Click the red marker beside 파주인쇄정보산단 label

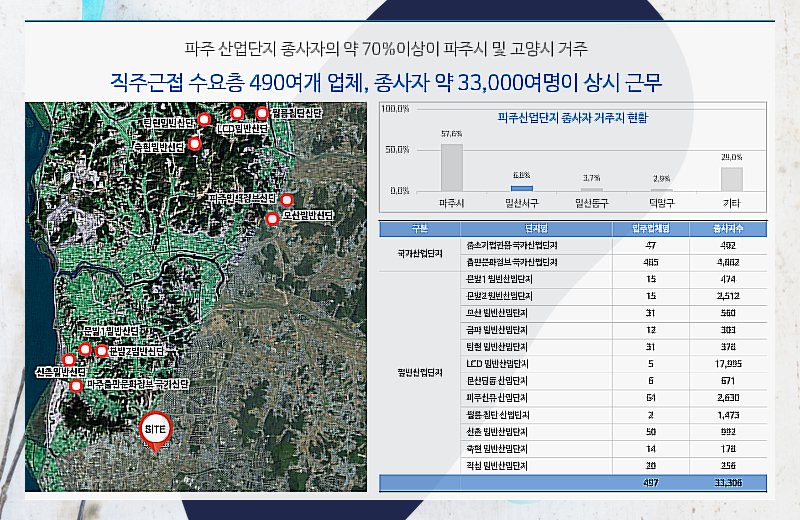287,200
